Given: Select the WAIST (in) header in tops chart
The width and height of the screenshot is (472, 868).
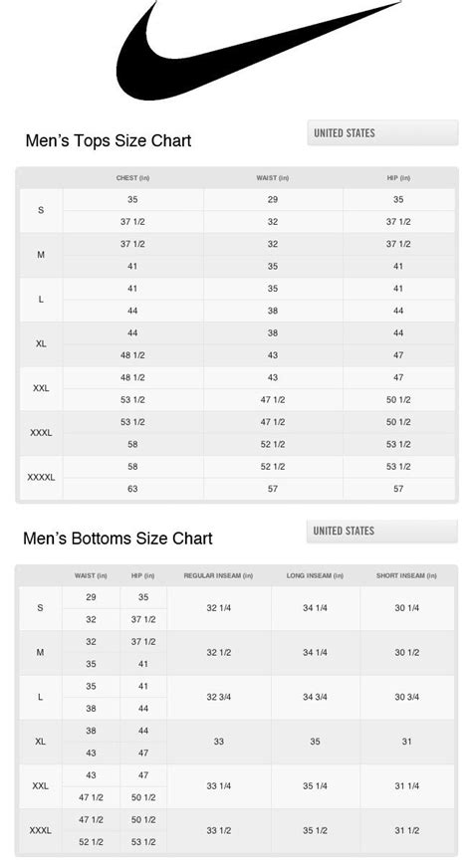Looking at the screenshot, I should pyautogui.click(x=273, y=178).
